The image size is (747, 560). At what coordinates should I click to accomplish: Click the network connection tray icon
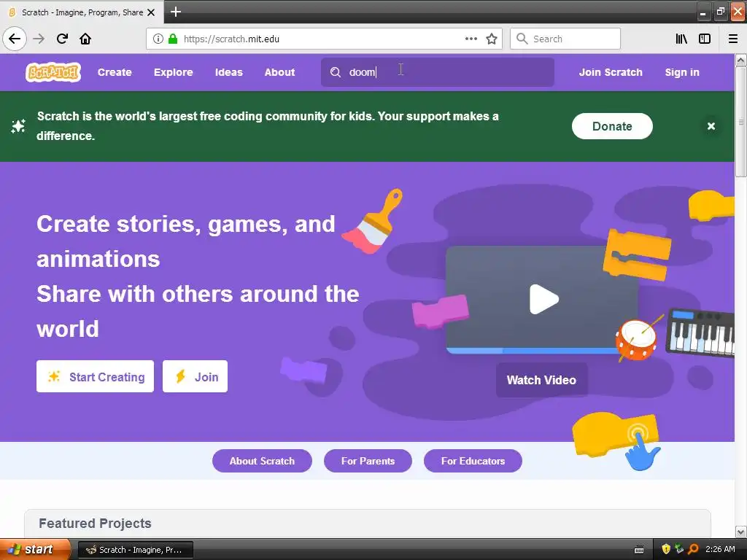coord(679,549)
